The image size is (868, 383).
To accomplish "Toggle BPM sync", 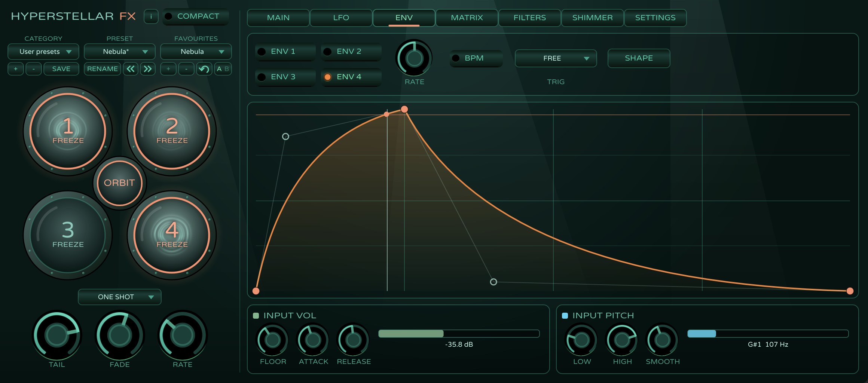I will [x=476, y=58].
